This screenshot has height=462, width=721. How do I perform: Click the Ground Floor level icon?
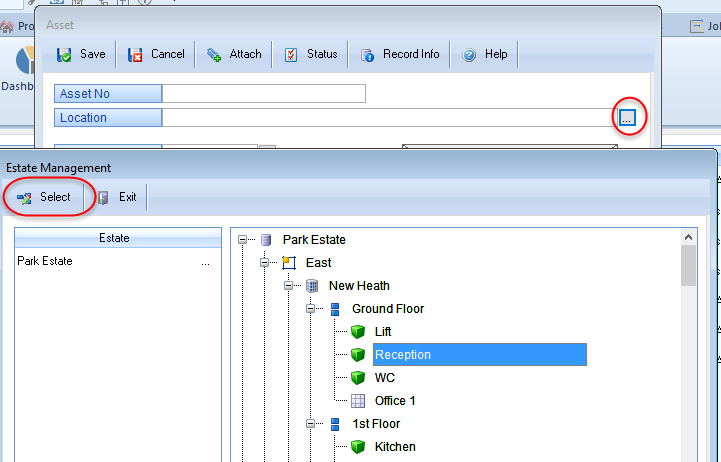click(335, 309)
